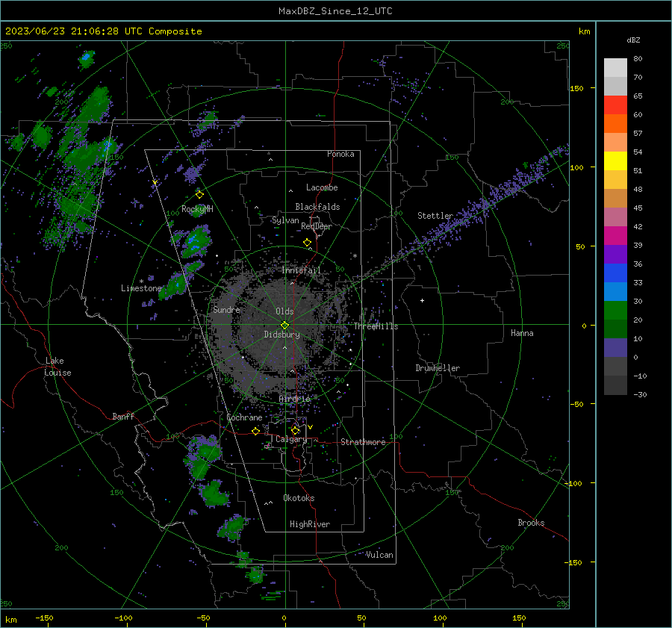Click the Ponoka city label
Viewport: 672px width, 628px height.
(x=340, y=154)
